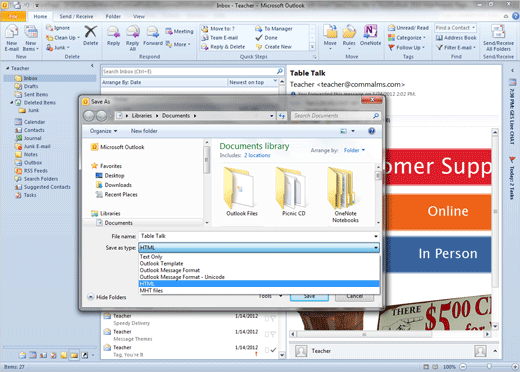Switch to the Send / Receive tab
The width and height of the screenshot is (520, 372).
pyautogui.click(x=76, y=16)
